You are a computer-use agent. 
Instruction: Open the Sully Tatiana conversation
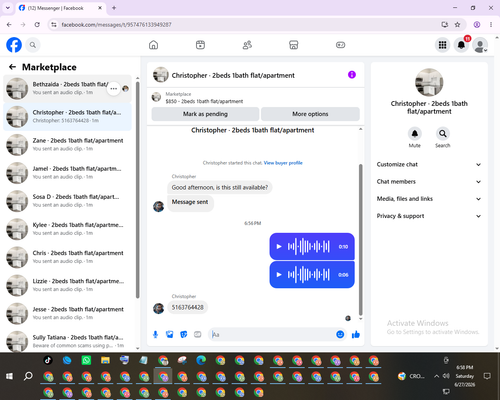point(67,341)
